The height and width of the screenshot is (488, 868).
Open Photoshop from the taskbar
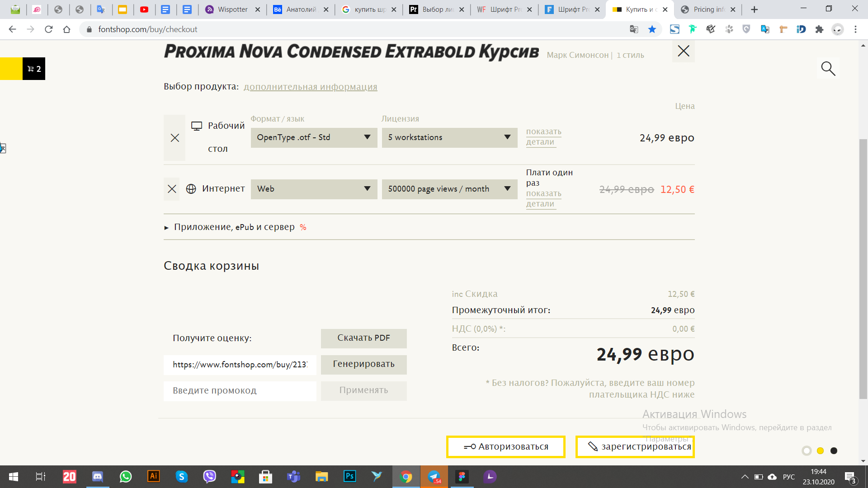tap(349, 477)
